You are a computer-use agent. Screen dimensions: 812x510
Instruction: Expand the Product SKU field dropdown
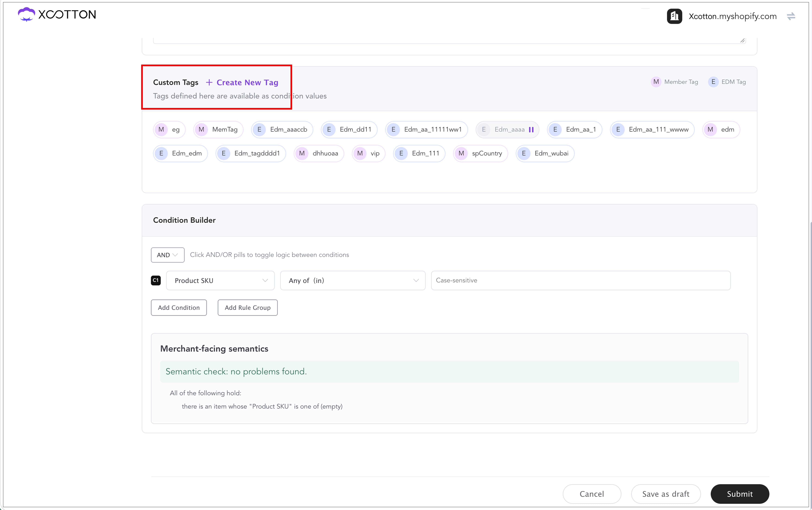point(221,280)
